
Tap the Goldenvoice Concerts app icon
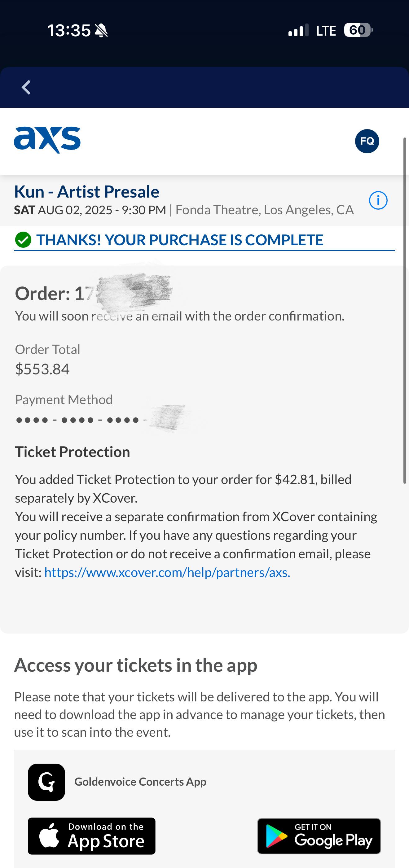pyautogui.click(x=46, y=782)
